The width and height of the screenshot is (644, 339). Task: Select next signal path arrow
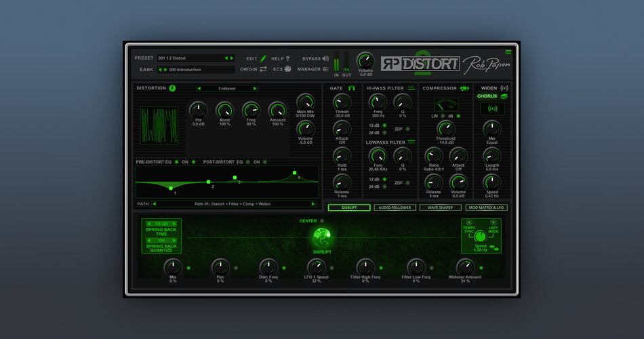coord(313,204)
